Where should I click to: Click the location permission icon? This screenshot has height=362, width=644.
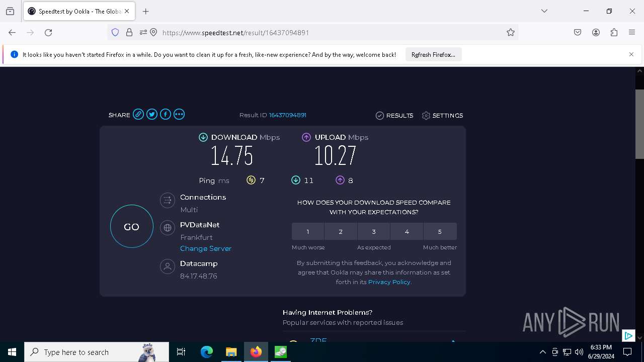pyautogui.click(x=153, y=32)
